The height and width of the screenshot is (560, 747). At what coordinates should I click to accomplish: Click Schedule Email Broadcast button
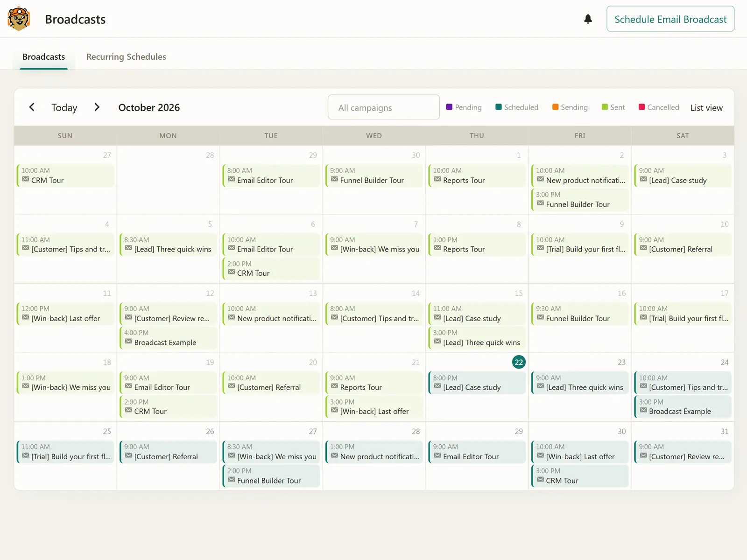(x=670, y=19)
